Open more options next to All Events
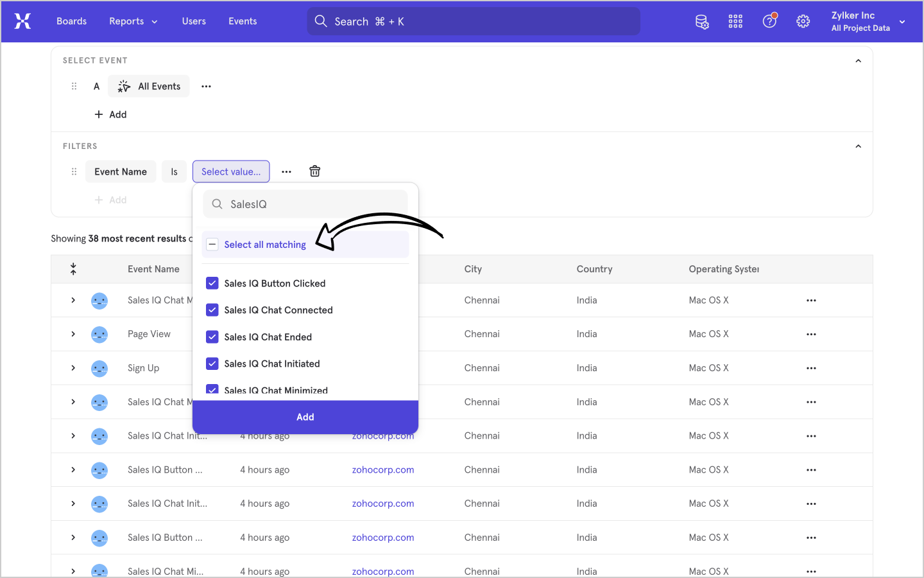Viewport: 924px width, 578px height. [x=206, y=86]
